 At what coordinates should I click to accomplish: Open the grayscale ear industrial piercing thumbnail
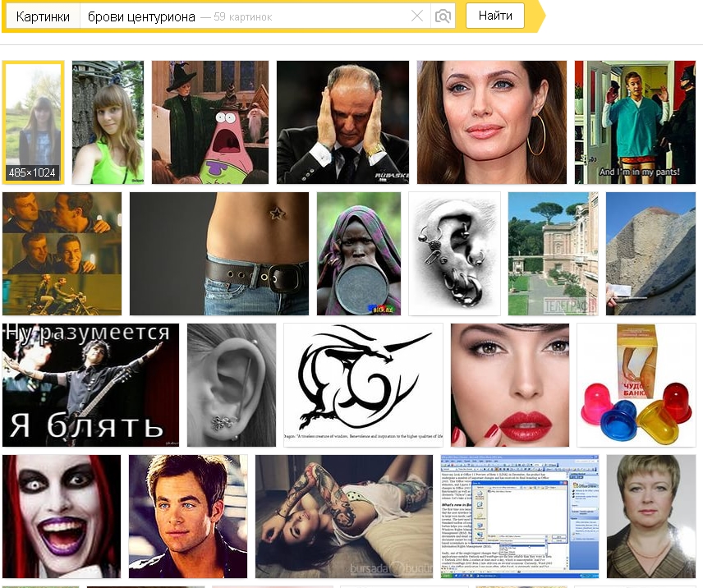[x=232, y=385]
